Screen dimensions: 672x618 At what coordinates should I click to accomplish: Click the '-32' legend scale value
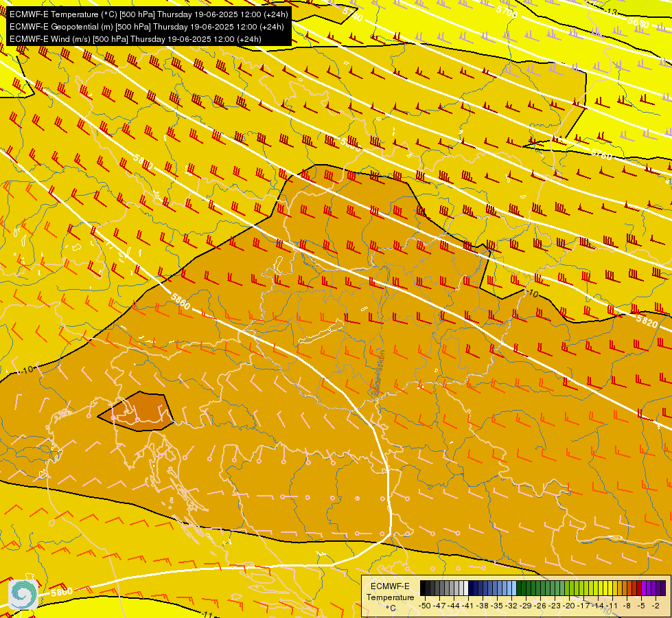[x=511, y=606]
